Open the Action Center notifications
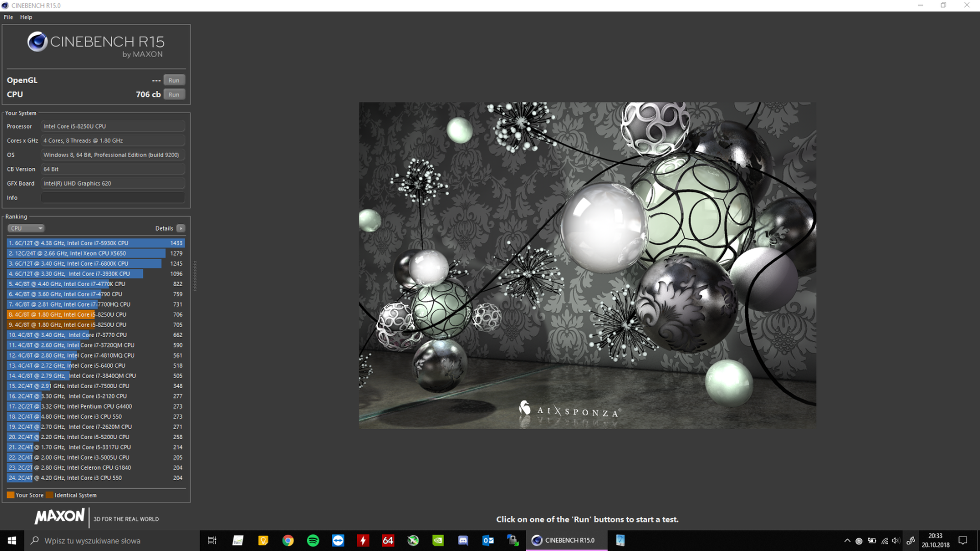The image size is (980, 551). pyautogui.click(x=963, y=540)
